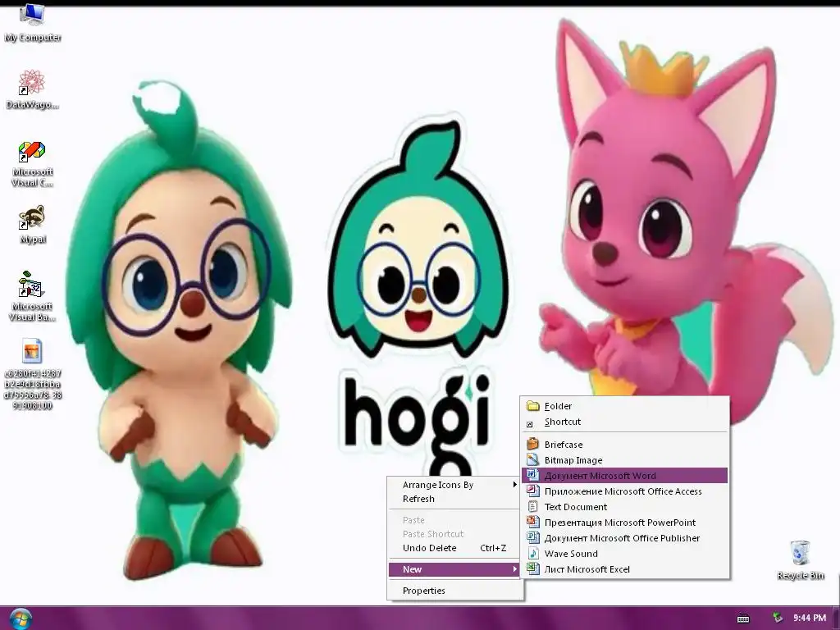The height and width of the screenshot is (630, 840).
Task: Create a new Briefcase
Action: coord(624,444)
